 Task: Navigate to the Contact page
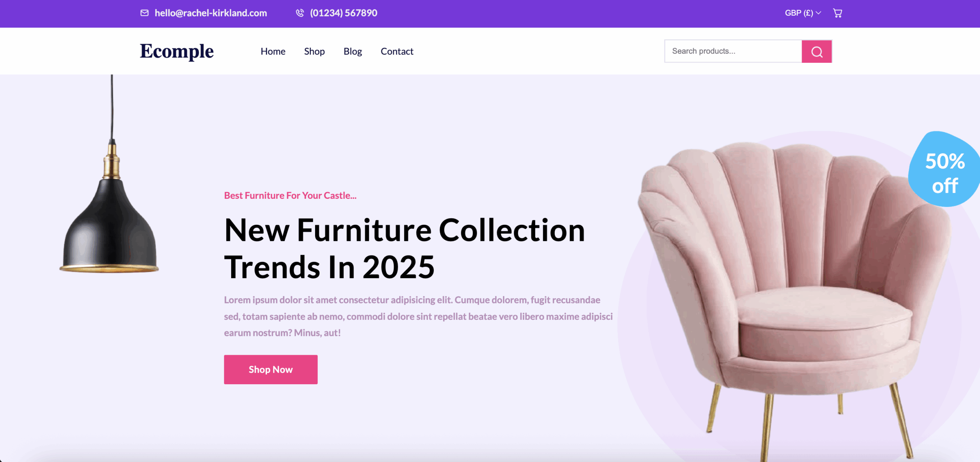(397, 51)
